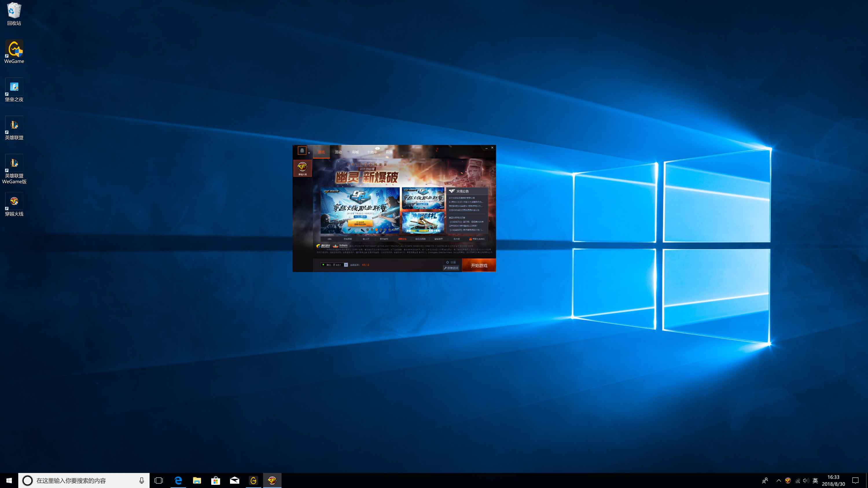
Task: Open the 外服献礼 tank promotion banner
Action: [423, 223]
